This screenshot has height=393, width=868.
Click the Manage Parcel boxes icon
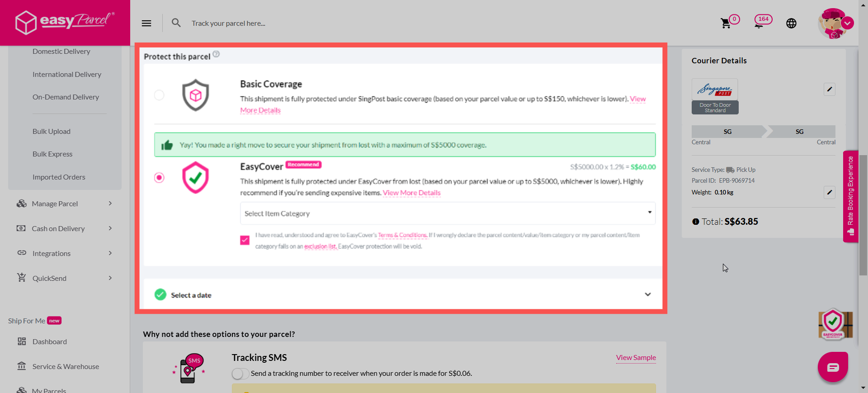click(x=21, y=204)
